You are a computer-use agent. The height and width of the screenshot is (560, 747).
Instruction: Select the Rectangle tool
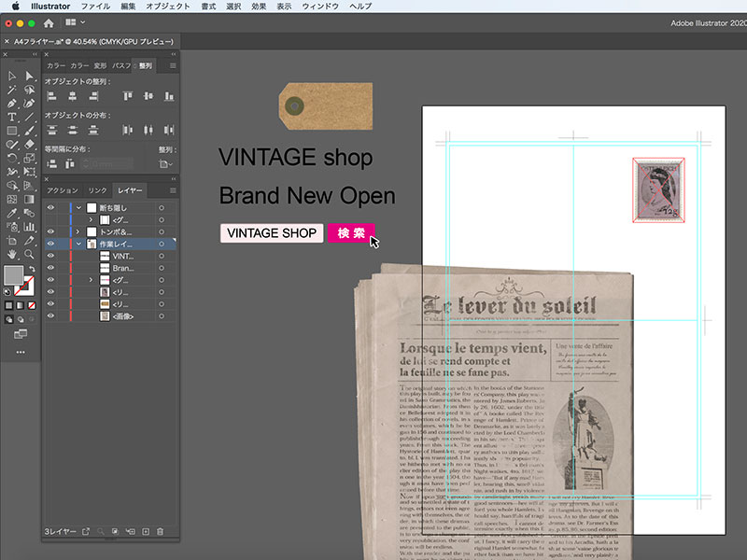[12, 131]
